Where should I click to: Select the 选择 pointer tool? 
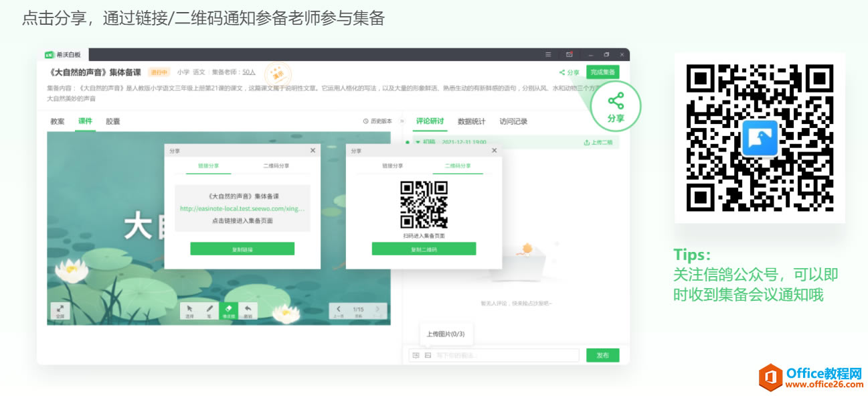pyautogui.click(x=189, y=311)
